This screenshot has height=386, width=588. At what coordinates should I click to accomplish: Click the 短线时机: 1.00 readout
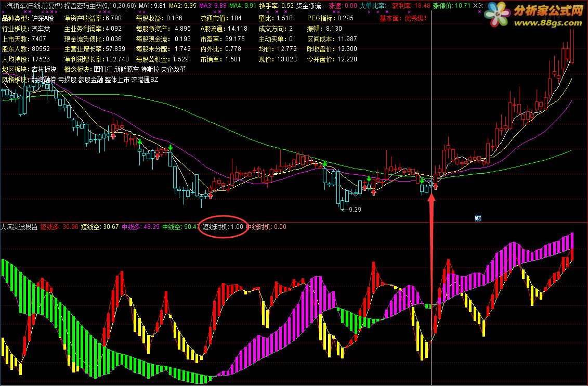223,227
